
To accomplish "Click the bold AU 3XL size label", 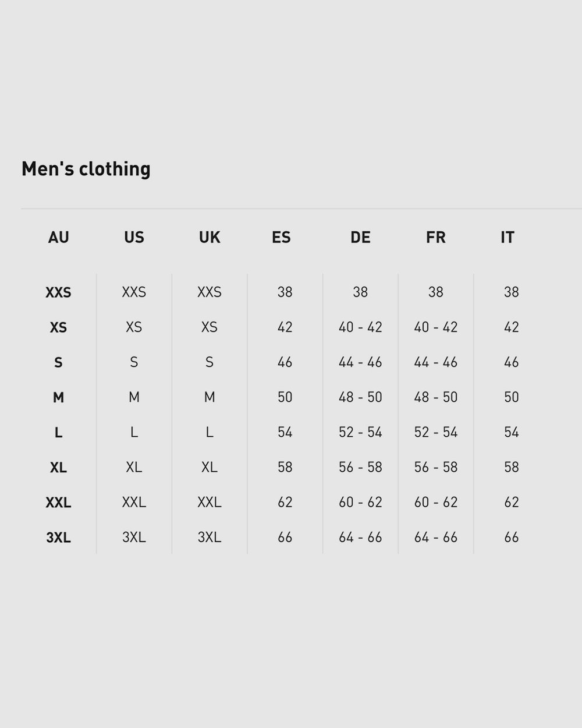I will [x=58, y=537].
